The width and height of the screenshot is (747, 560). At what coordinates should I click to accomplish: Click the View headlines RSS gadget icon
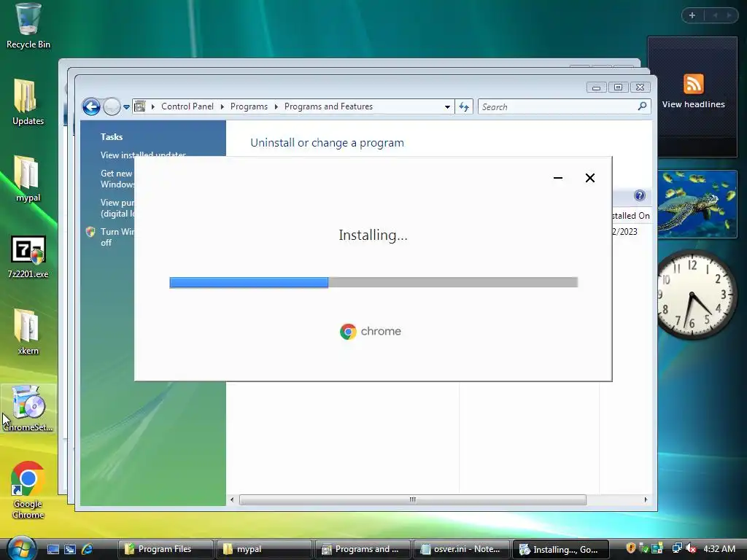[x=693, y=85]
